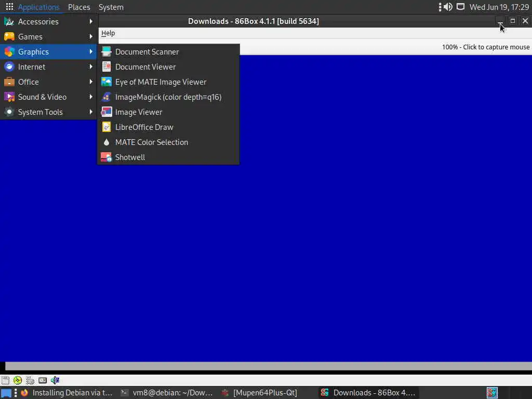Select Office category label
Viewport: 532px width, 399px height.
(x=29, y=82)
